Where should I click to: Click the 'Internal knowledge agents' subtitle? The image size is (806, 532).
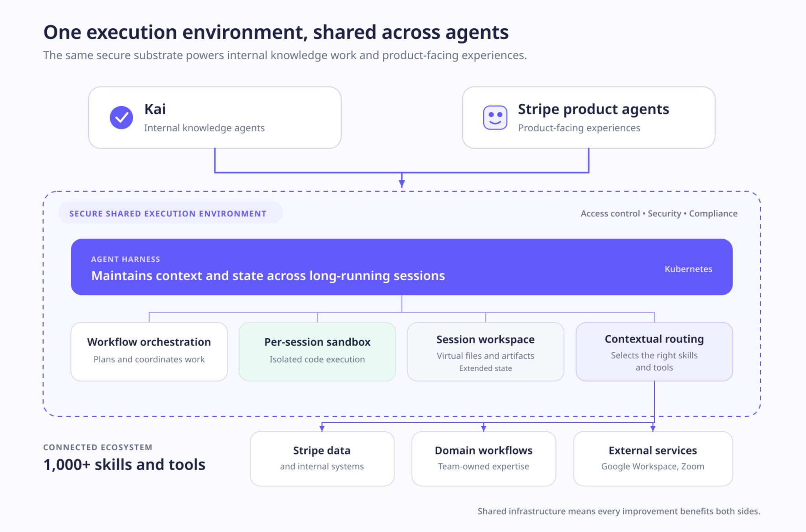pos(204,128)
